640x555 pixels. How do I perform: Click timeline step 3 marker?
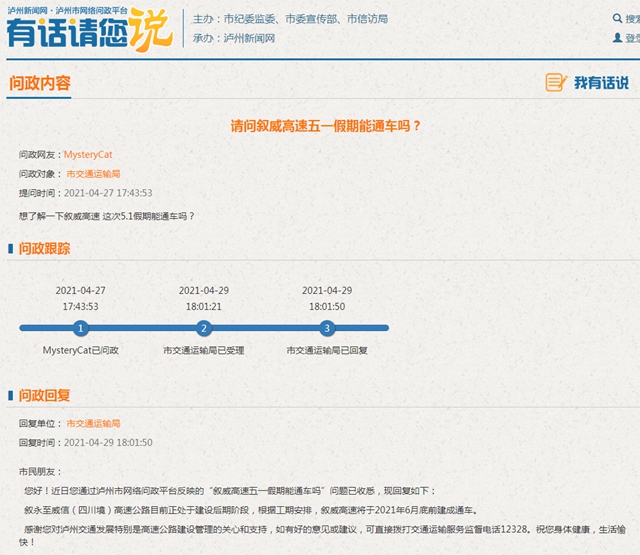327,328
